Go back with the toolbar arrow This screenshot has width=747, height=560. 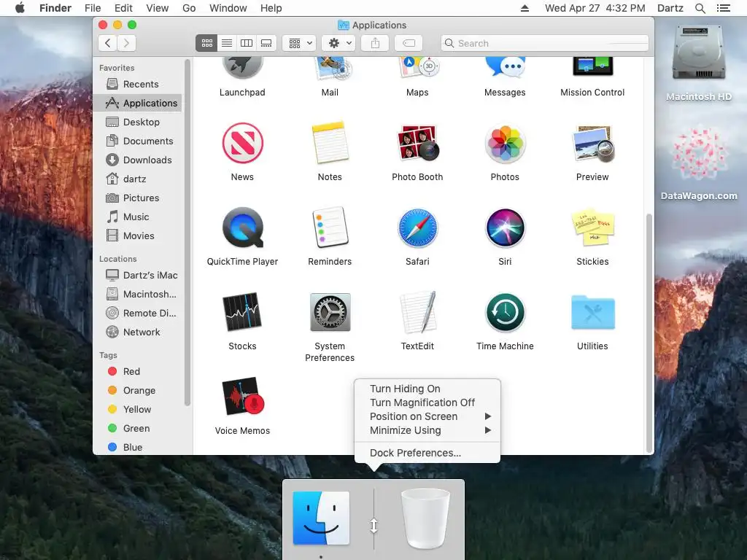pyautogui.click(x=108, y=43)
